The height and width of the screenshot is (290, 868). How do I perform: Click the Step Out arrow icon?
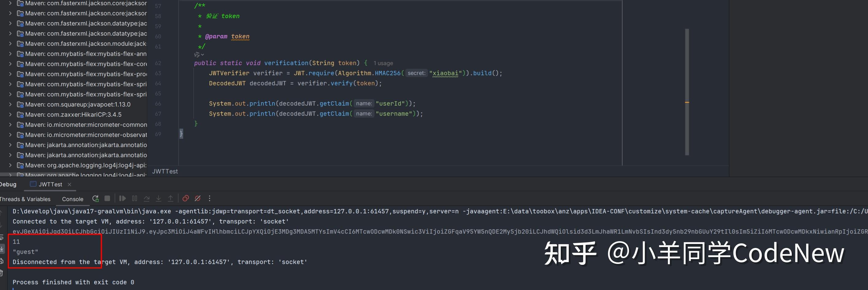pos(171,199)
